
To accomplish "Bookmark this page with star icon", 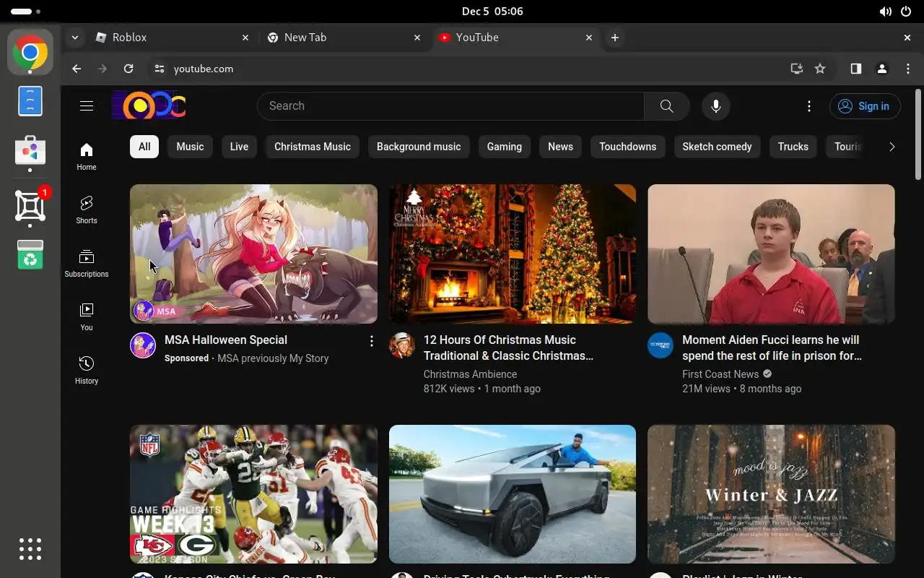I will (820, 69).
